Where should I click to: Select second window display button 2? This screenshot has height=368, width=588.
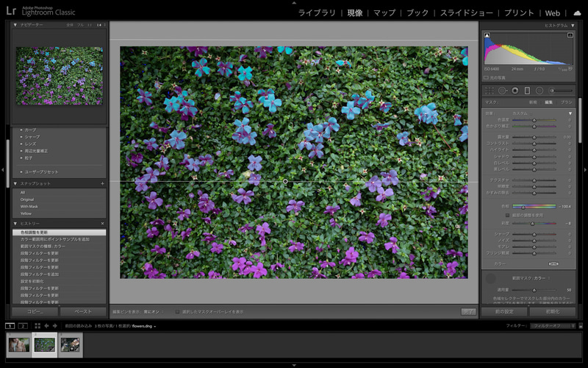coord(23,325)
